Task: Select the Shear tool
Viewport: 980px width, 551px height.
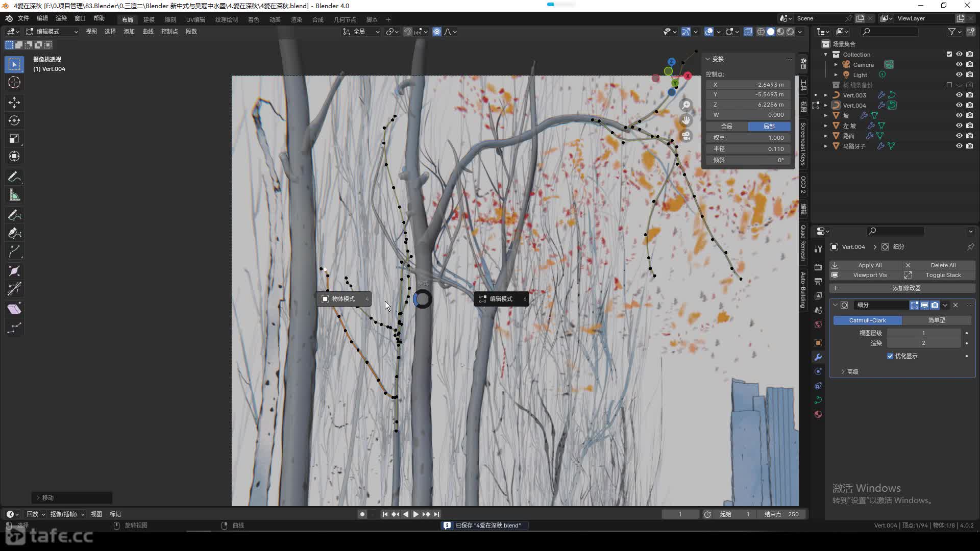Action: [14, 309]
